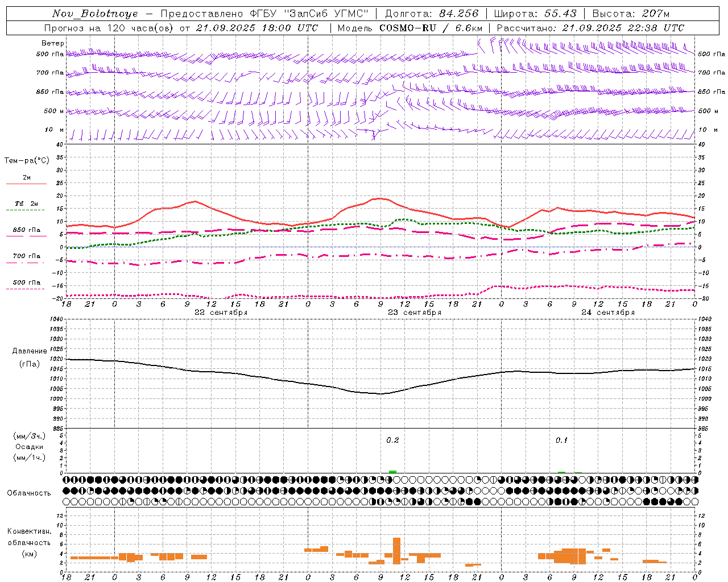Click the (мм/1ч.) precipitation unit label
The image size is (728, 582).
point(29,458)
